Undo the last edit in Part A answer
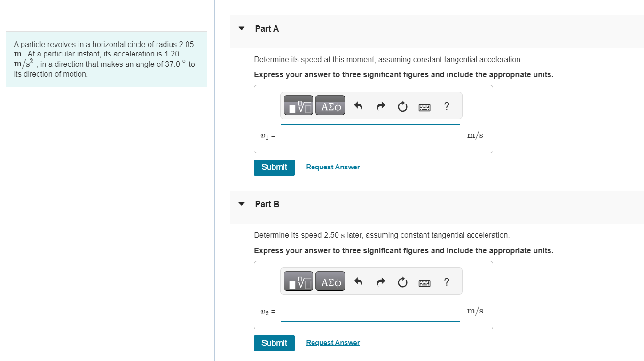This screenshot has width=644, height=361. click(358, 106)
